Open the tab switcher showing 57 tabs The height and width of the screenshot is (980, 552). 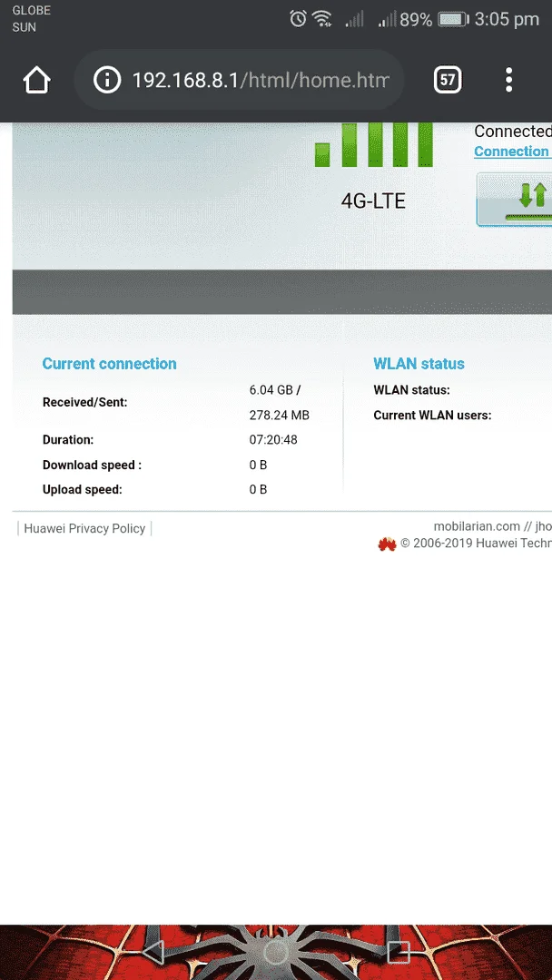tap(448, 80)
